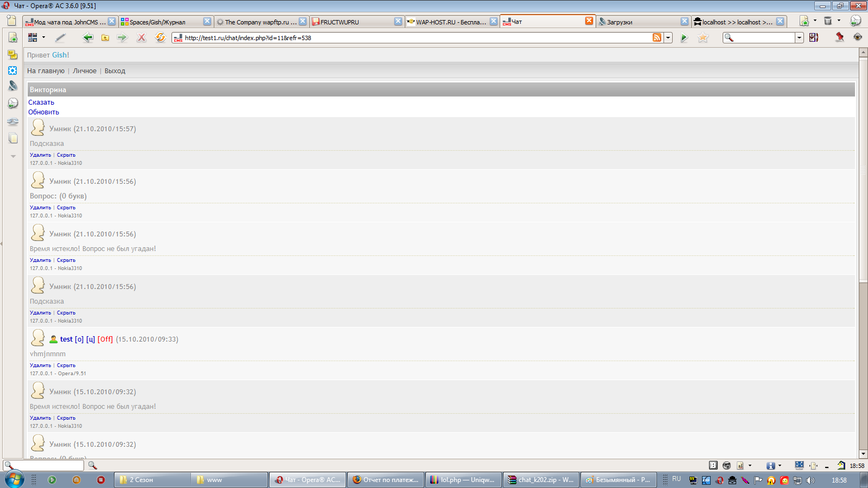
Task: Go back with the green left arrow
Action: click(88, 37)
